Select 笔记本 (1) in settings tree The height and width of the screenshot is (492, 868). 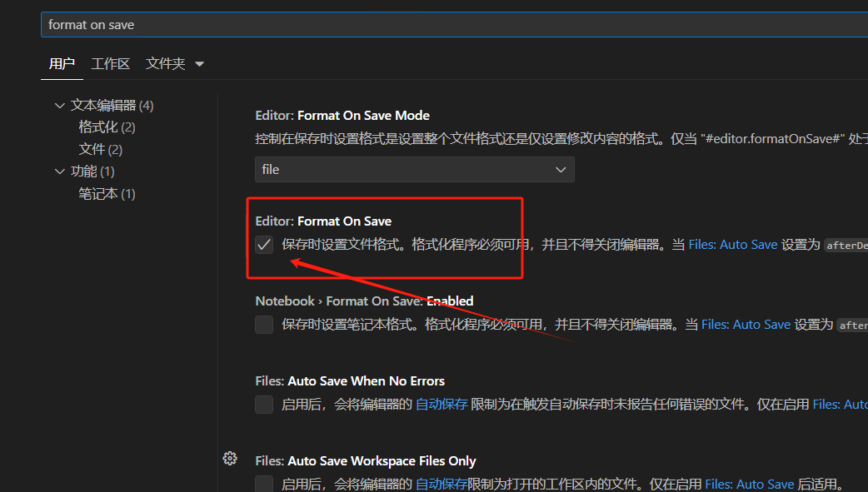(107, 194)
